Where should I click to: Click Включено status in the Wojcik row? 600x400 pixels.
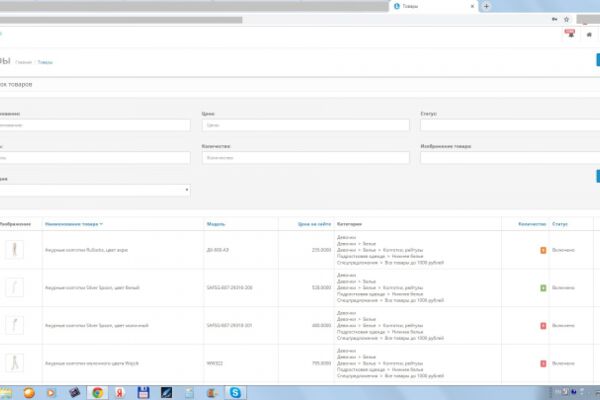click(x=563, y=363)
